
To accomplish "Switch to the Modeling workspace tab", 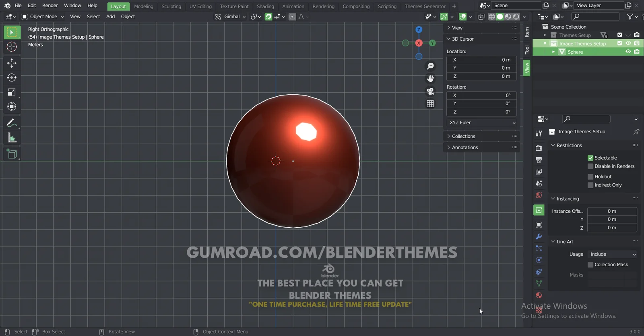I will (x=144, y=6).
